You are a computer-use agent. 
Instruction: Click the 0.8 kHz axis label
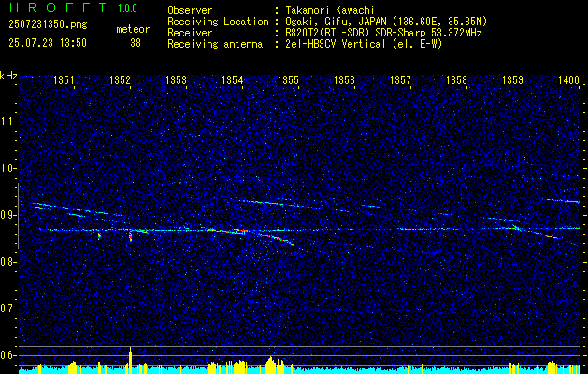pos(7,262)
